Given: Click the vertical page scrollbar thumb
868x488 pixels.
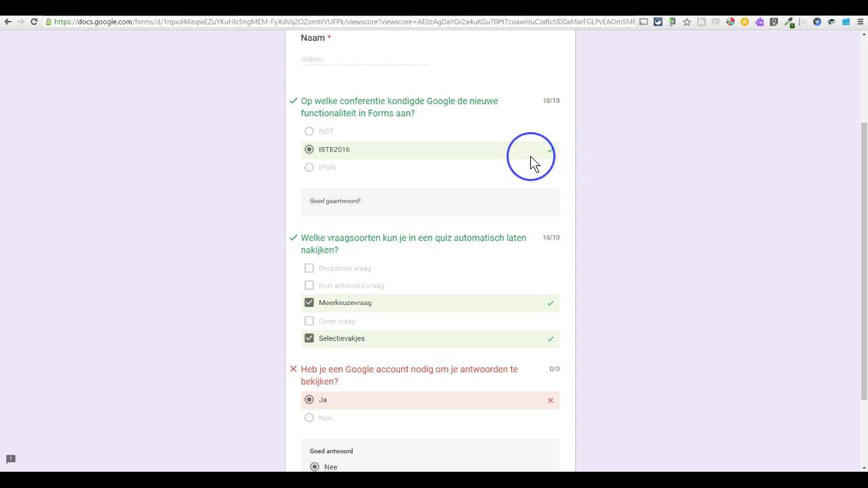Looking at the screenshot, I should (863, 261).
